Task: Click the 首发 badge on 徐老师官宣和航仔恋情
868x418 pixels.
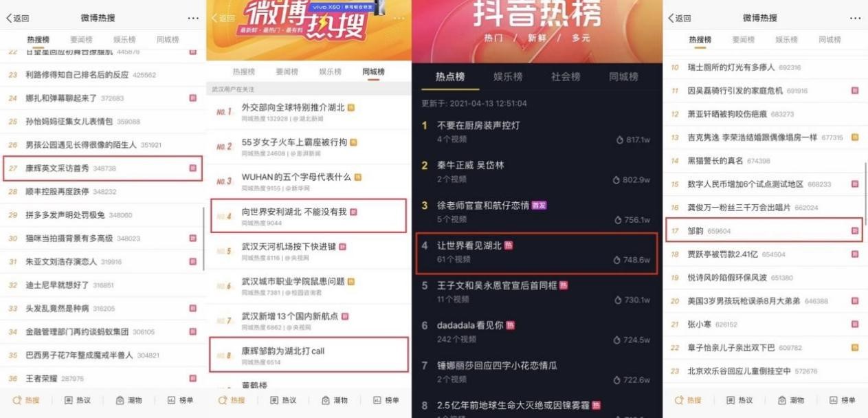Action: point(539,205)
